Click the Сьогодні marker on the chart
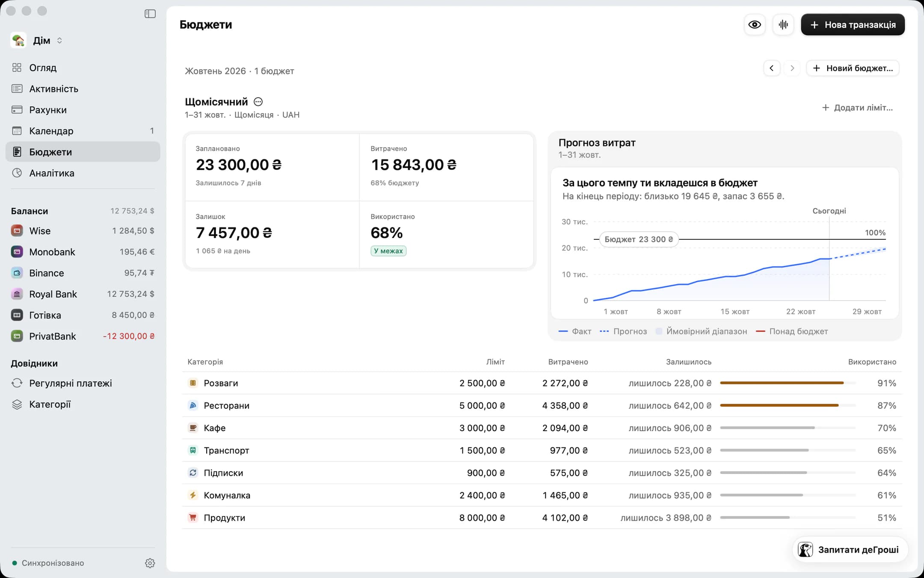This screenshot has height=578, width=924. tap(829, 211)
